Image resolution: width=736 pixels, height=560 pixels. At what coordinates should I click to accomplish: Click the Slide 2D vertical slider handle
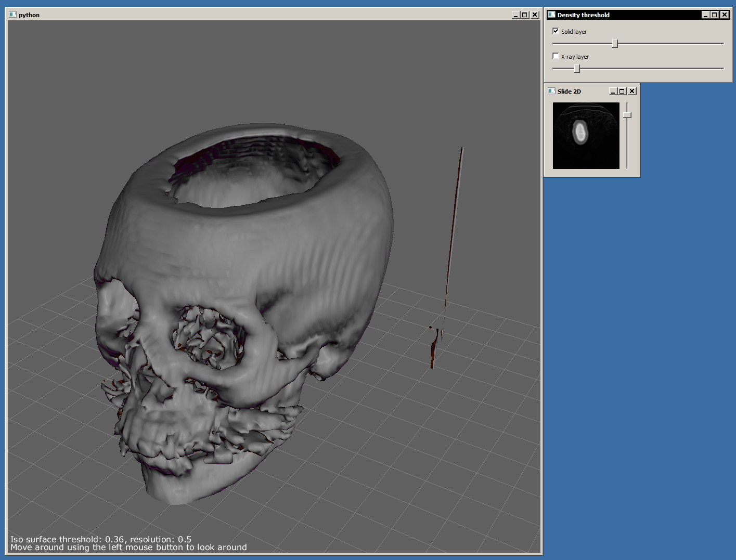pyautogui.click(x=627, y=115)
